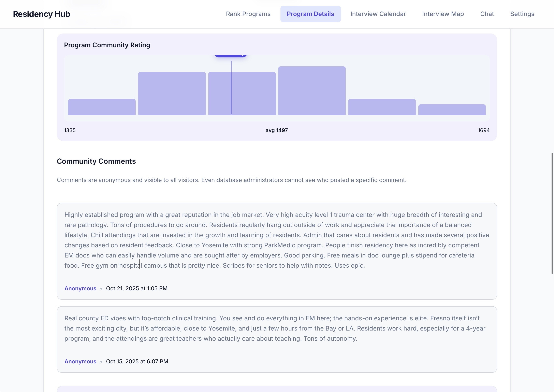The height and width of the screenshot is (392, 554).
Task: Click Anonymous on the Oct 21 comment
Action: 80,288
